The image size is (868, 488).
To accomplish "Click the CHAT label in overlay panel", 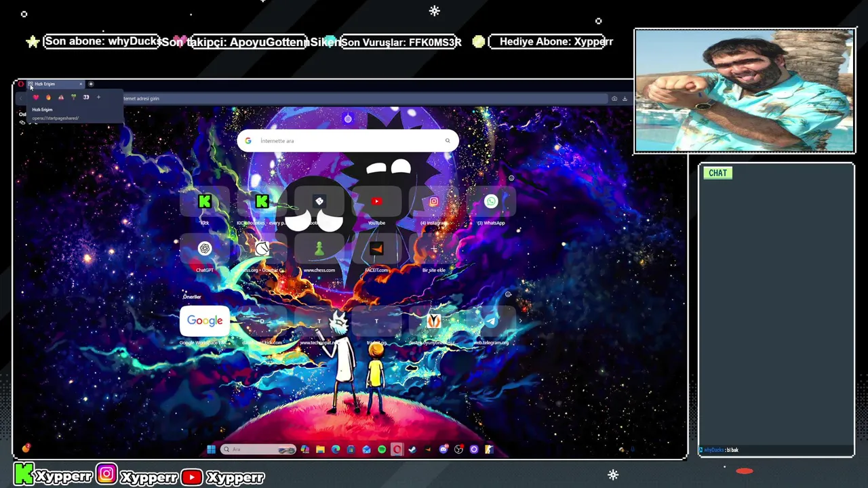I will (x=717, y=173).
